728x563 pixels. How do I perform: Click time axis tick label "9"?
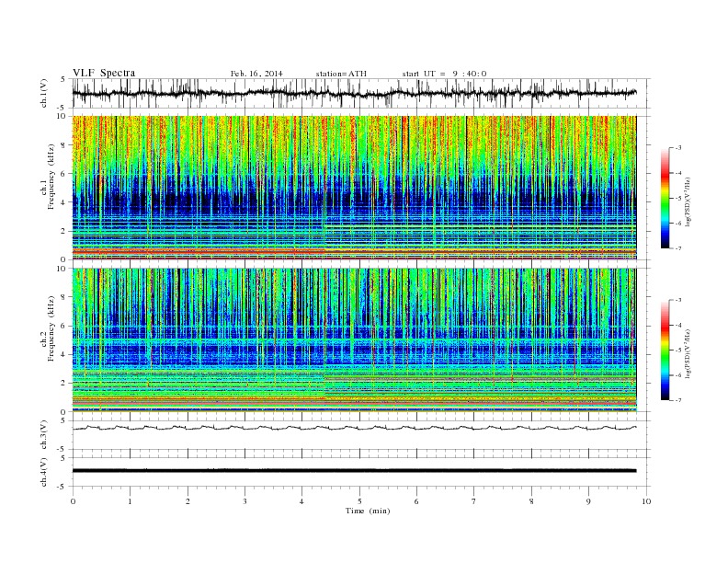pyautogui.click(x=588, y=501)
